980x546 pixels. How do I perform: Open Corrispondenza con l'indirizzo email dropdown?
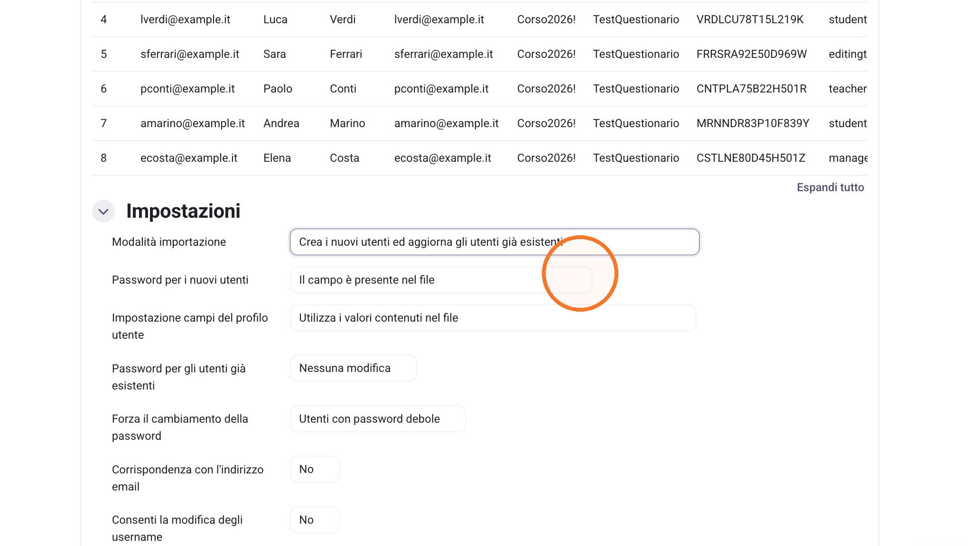pyautogui.click(x=315, y=469)
